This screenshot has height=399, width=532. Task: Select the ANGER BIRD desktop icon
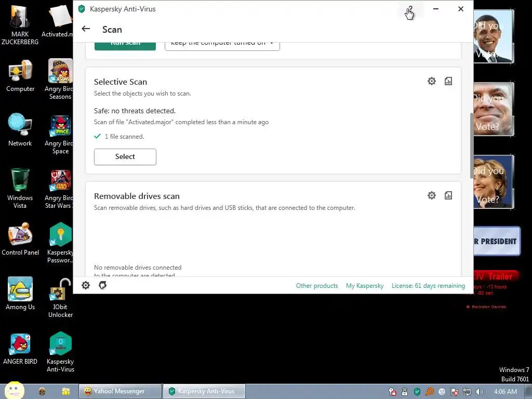coord(20,349)
